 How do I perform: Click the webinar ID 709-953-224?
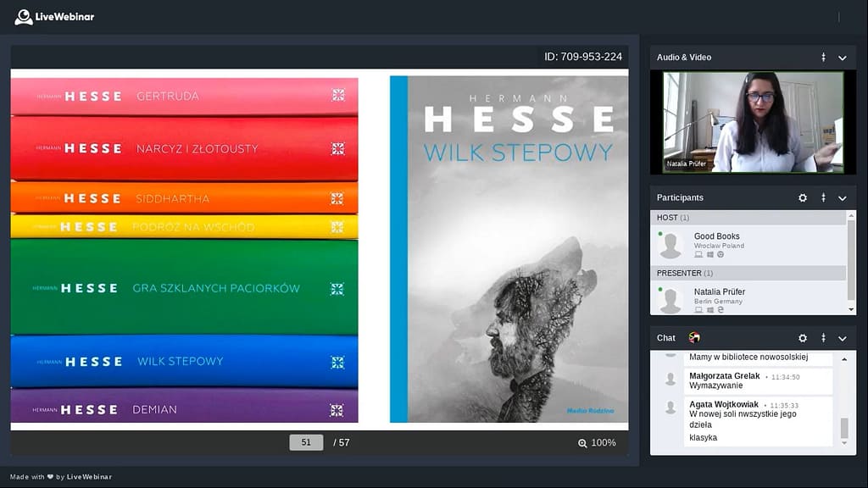click(x=583, y=57)
